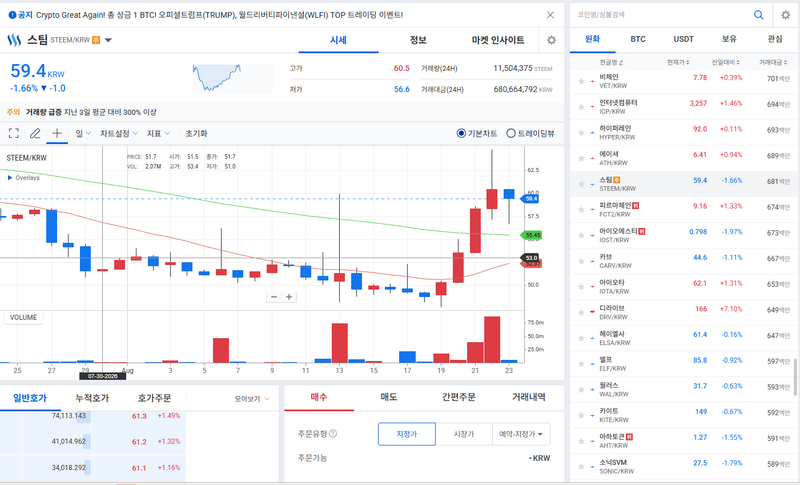Switch to the 호가주문 tab

point(154,398)
